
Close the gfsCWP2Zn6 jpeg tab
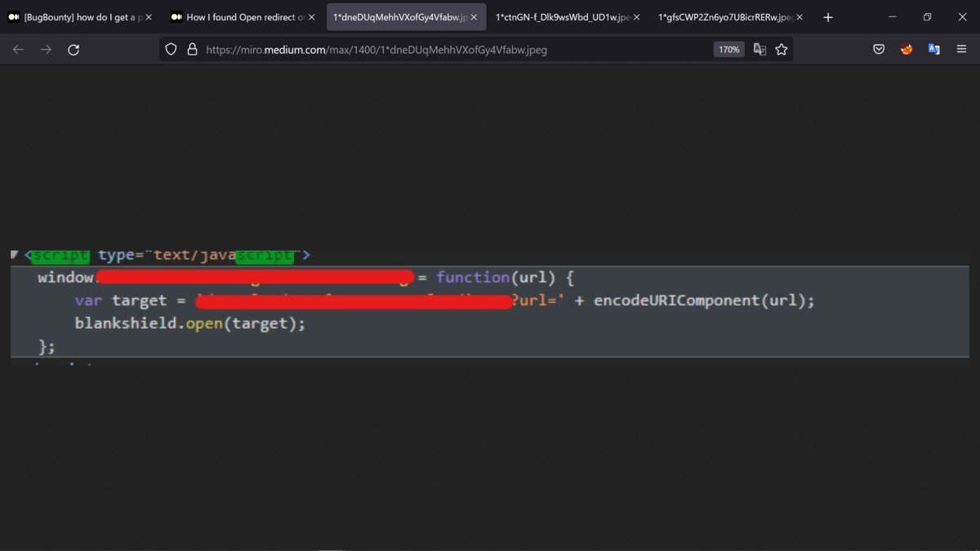(x=800, y=17)
